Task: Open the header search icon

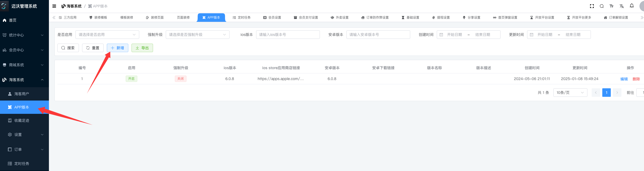Action: [601, 6]
